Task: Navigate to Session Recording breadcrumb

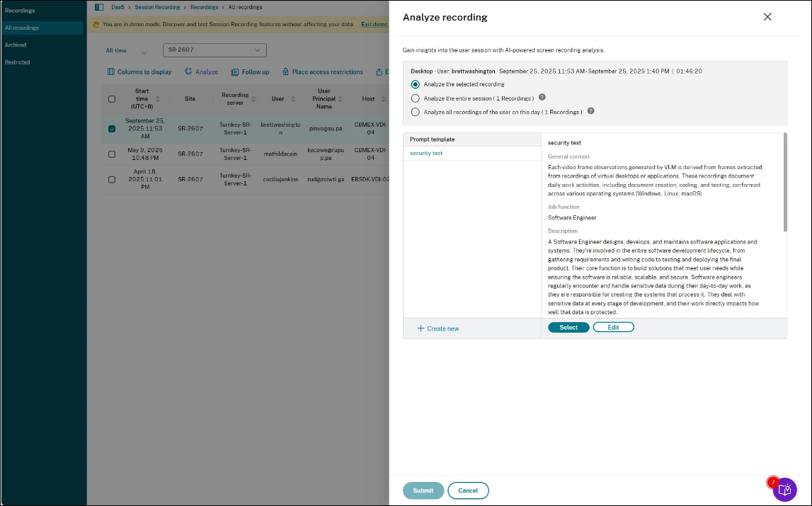Action: 157,7
